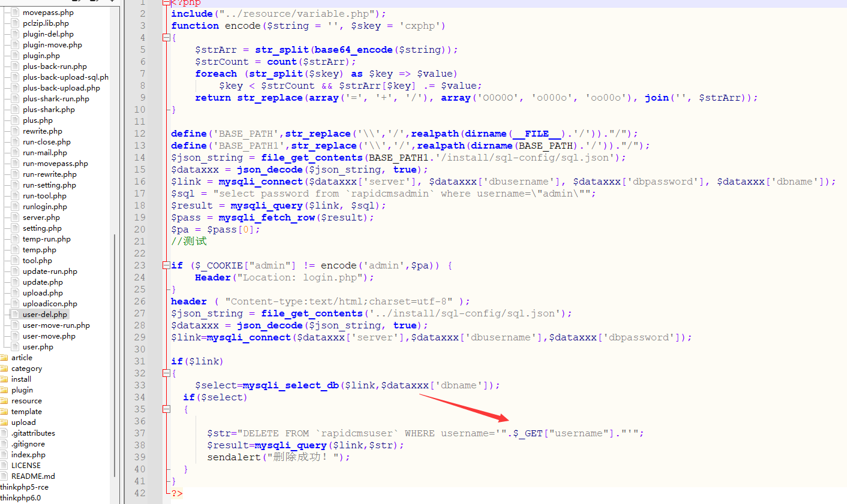This screenshot has height=504, width=847.
Task: Select the resource folder in the tree
Action: pos(26,401)
